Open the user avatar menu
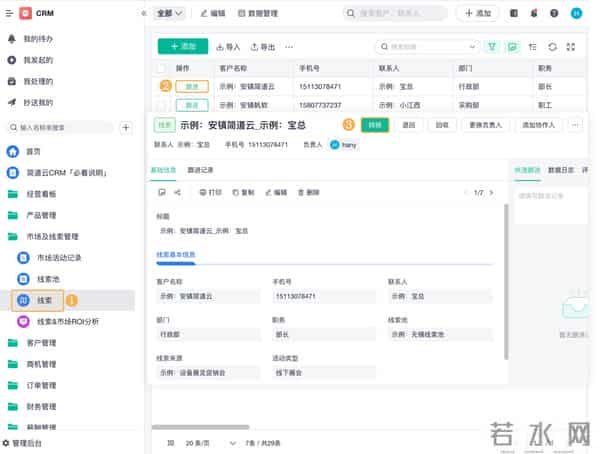The height and width of the screenshot is (454, 600). coord(576,13)
